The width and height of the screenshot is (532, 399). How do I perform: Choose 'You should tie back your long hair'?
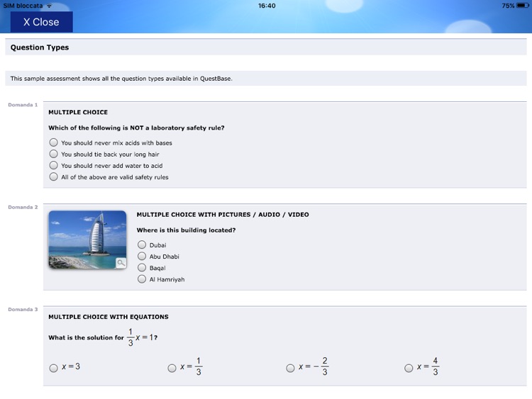[x=54, y=154]
